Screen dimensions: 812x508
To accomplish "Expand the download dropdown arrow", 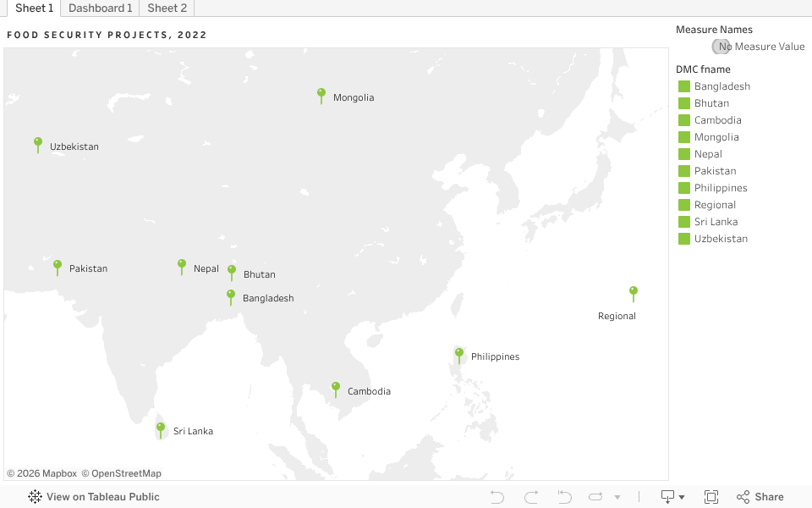I will 682,497.
